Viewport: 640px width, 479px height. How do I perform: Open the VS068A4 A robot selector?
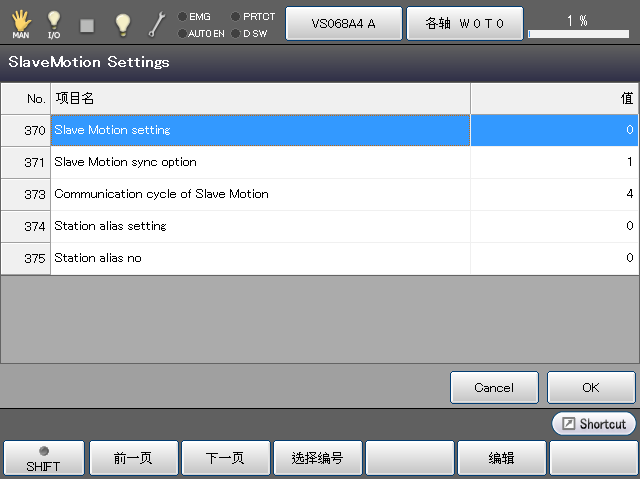pos(344,23)
